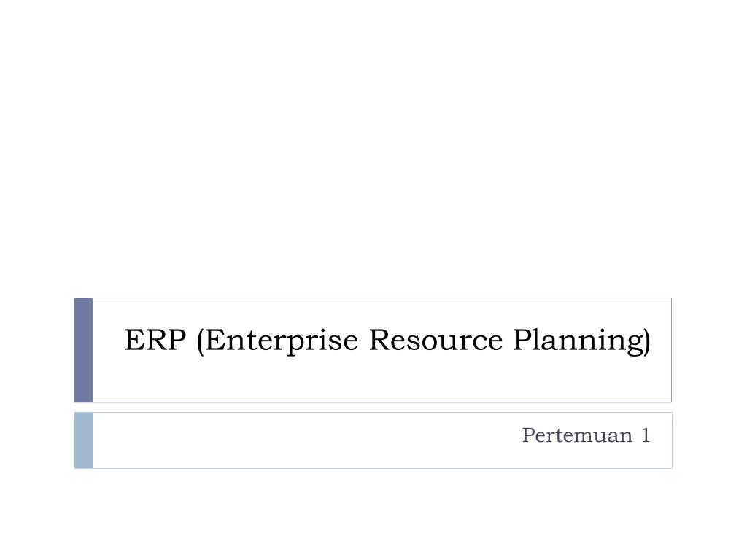Click the dark blue accent bar beside title
Image resolution: width=747 pixels, height=560 pixels.
click(x=83, y=350)
